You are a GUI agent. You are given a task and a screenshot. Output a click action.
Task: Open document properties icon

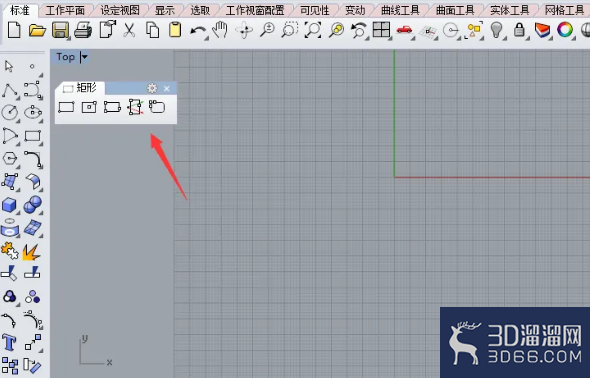tap(107, 29)
